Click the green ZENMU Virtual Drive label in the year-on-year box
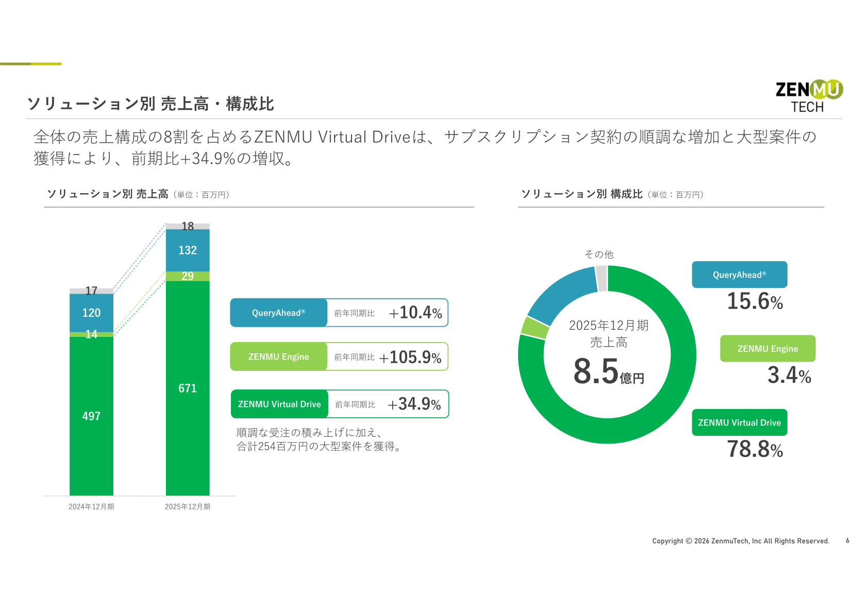Viewport: 868px width, 613px height. coord(279,404)
